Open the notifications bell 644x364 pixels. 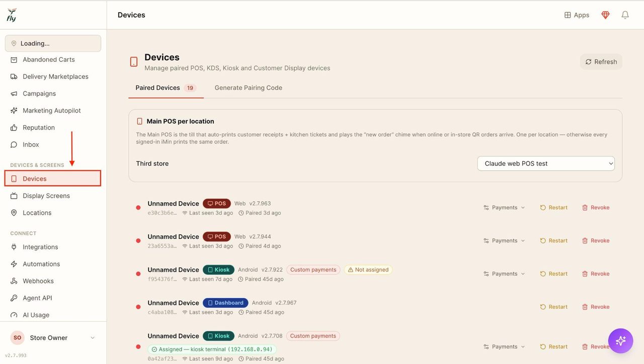point(625,15)
